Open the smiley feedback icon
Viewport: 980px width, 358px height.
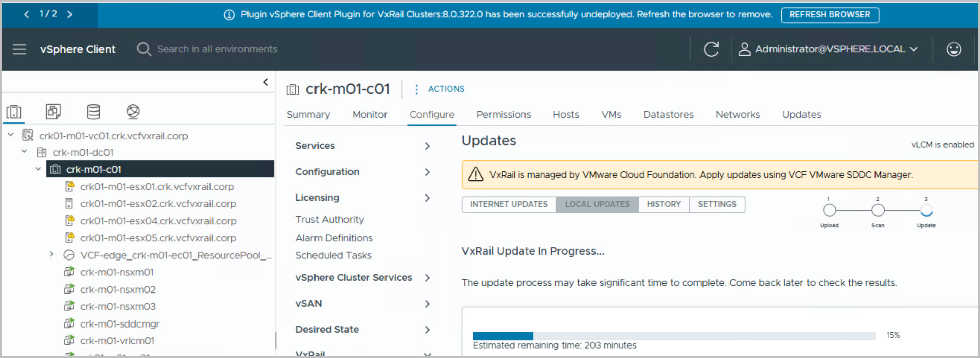953,49
